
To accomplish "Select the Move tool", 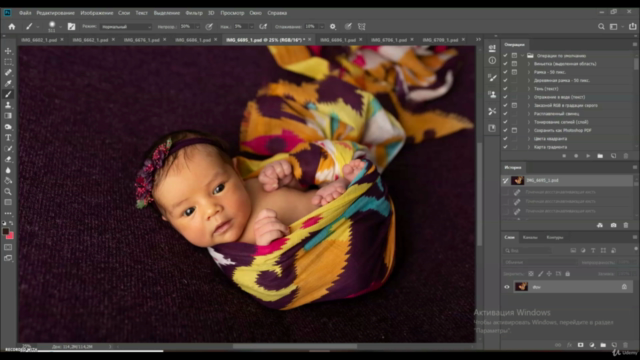I will pyautogui.click(x=8, y=51).
